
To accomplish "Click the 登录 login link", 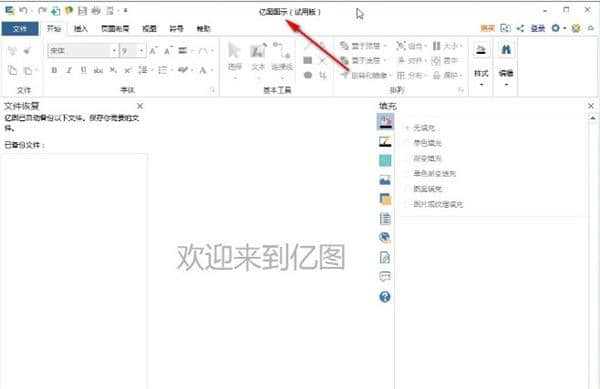I will pos(538,28).
